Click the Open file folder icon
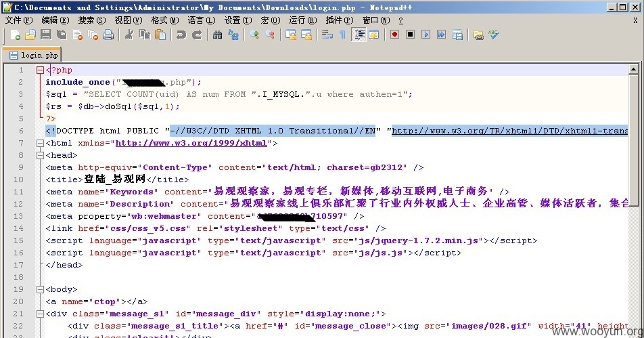 click(30, 35)
